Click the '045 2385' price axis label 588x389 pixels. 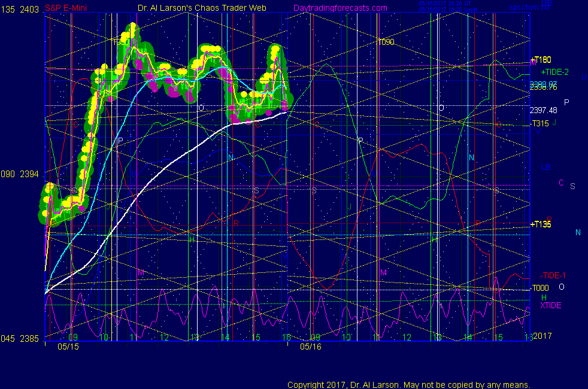click(20, 339)
